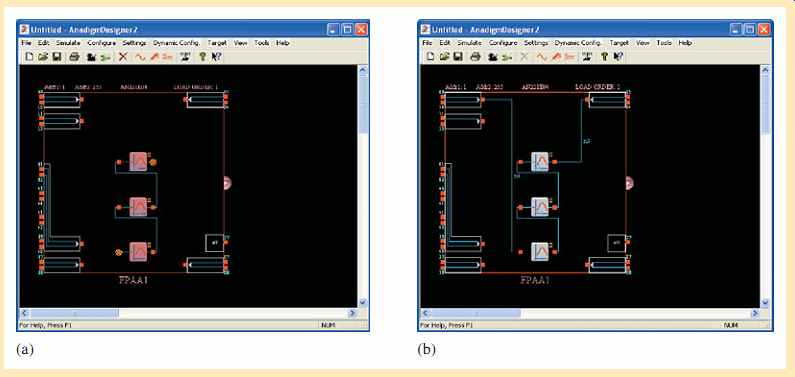The width and height of the screenshot is (795, 377).
Task: Open the Target menu in window (a)
Action: (x=218, y=43)
